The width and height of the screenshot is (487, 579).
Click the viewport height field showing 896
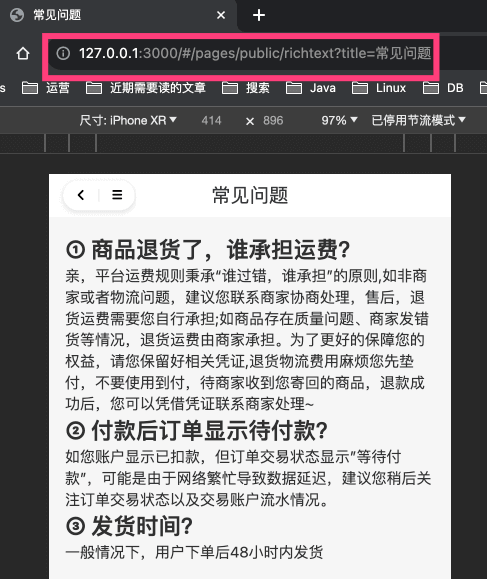(x=273, y=120)
